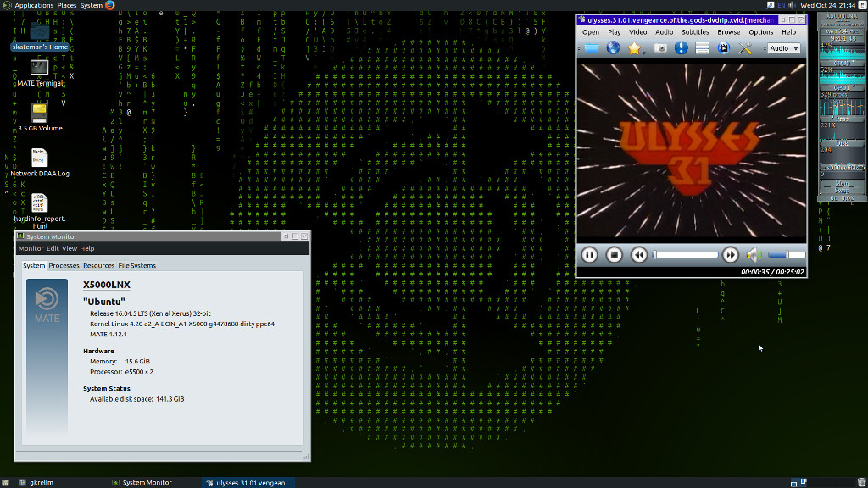The image size is (868, 488).
Task: Select the Network DPAA Log file icon
Action: (39, 163)
